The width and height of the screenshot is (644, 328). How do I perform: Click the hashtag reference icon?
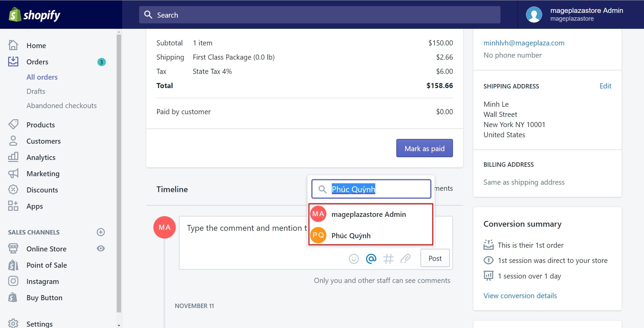[388, 259]
